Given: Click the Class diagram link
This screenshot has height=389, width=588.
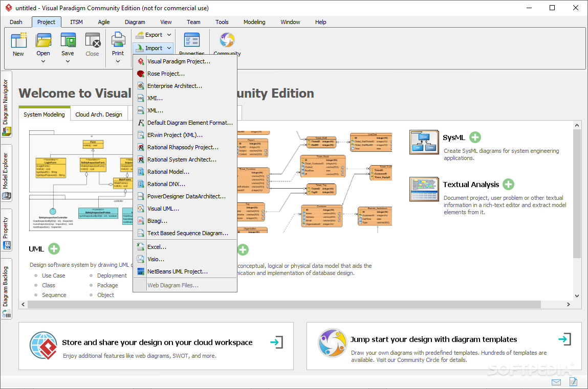Looking at the screenshot, I should pyautogui.click(x=49, y=285).
